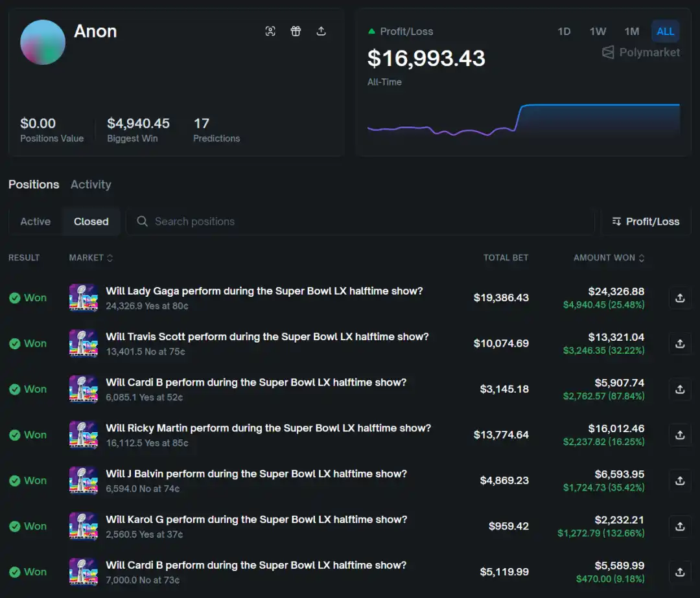The image size is (700, 598).
Task: Switch to the Activity tab
Action: [91, 185]
